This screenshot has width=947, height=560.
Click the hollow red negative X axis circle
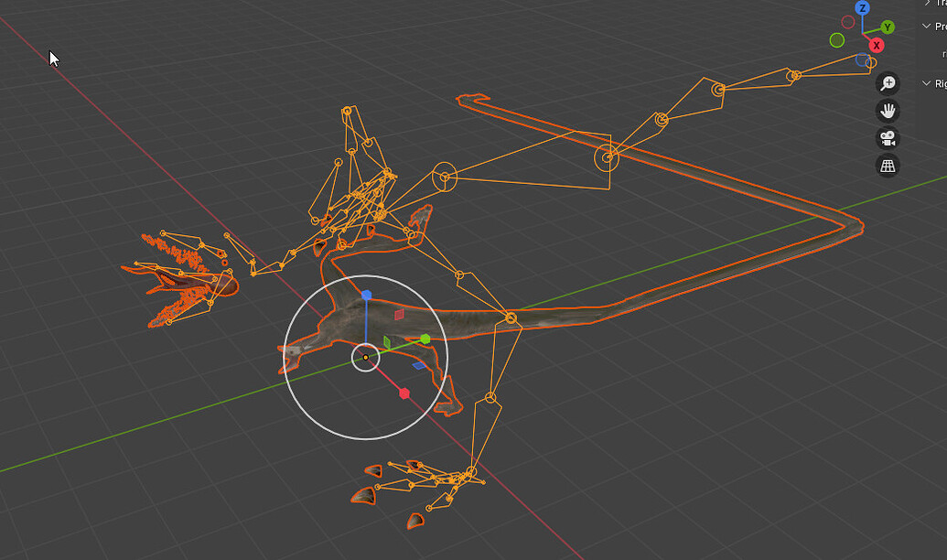848,22
